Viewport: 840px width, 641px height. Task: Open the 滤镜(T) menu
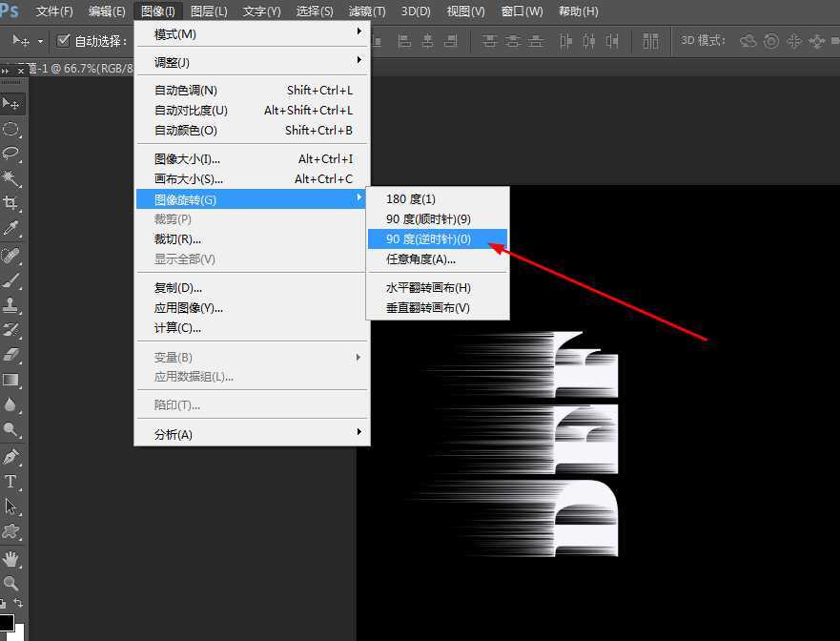(367, 11)
